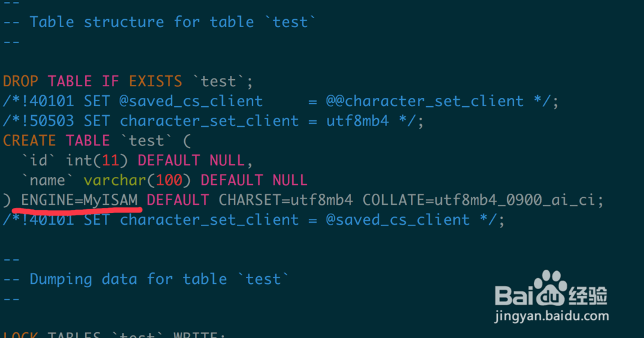
Task: Click the DROP keyword
Action: tap(21, 82)
